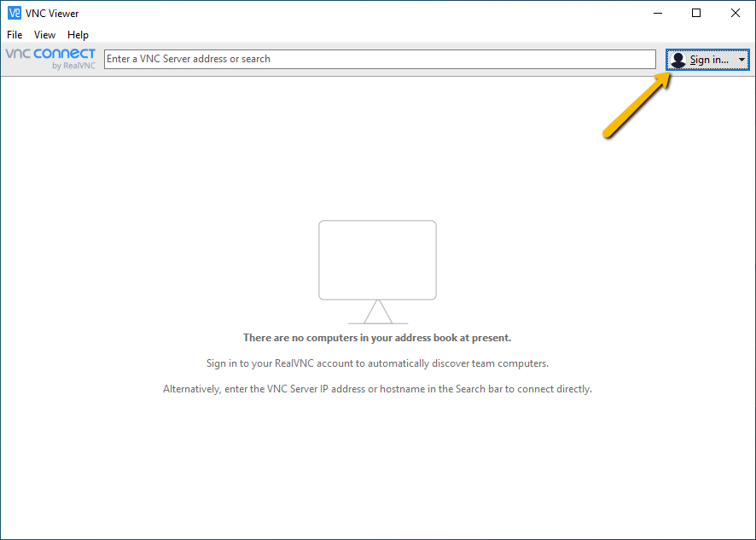Expand the Sign in dropdown arrow

coord(741,60)
